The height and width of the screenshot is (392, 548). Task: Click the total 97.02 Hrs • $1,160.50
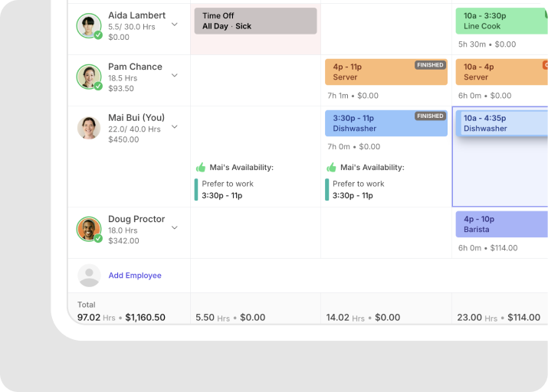pos(121,317)
